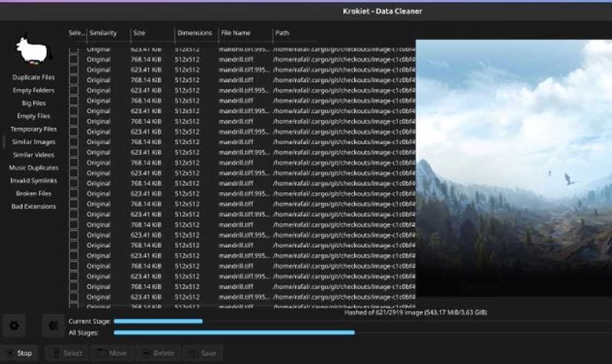Click the landscape image preview
This screenshot has height=364, width=612.
[x=514, y=164]
